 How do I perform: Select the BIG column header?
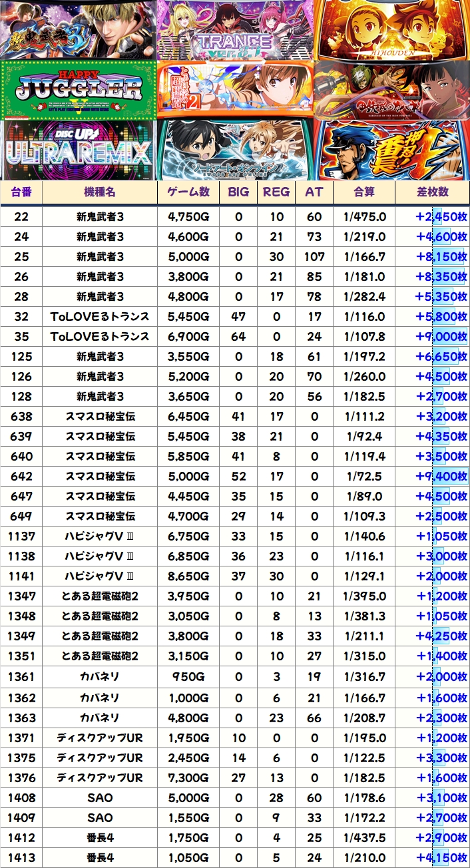coord(238,192)
